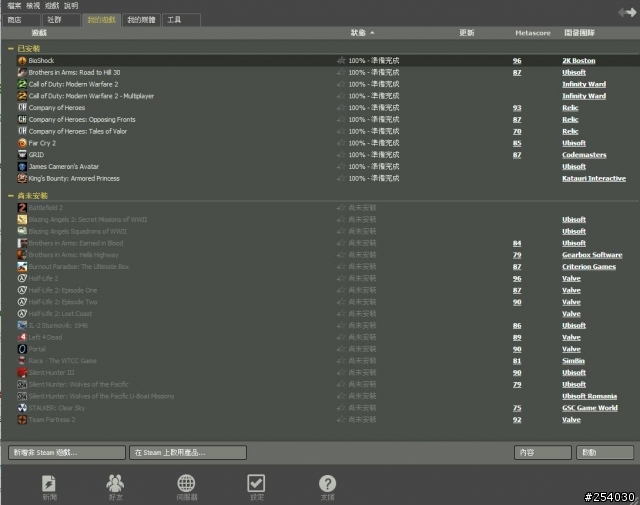The width and height of the screenshot is (640, 505).
Task: Click the Left 4 Dead game icon
Action: click(22, 337)
